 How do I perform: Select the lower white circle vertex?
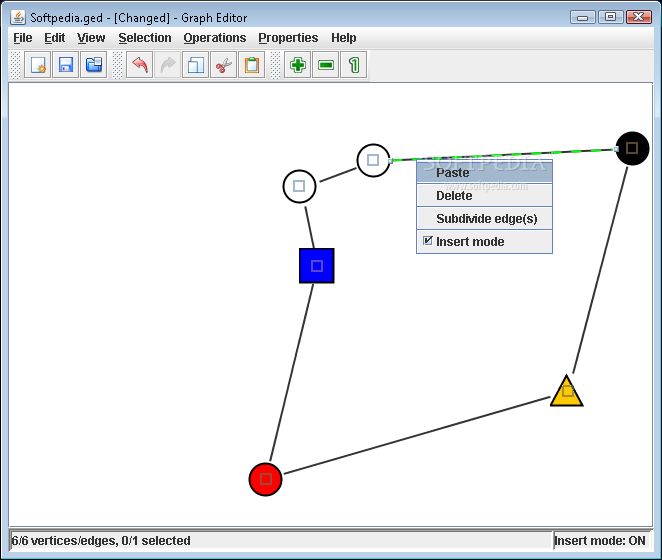pyautogui.click(x=299, y=186)
